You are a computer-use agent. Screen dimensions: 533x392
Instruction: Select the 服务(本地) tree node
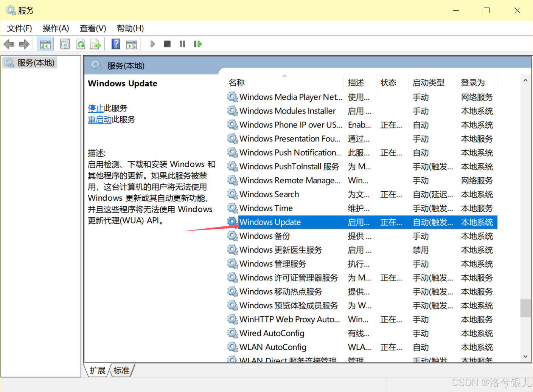pyautogui.click(x=30, y=63)
